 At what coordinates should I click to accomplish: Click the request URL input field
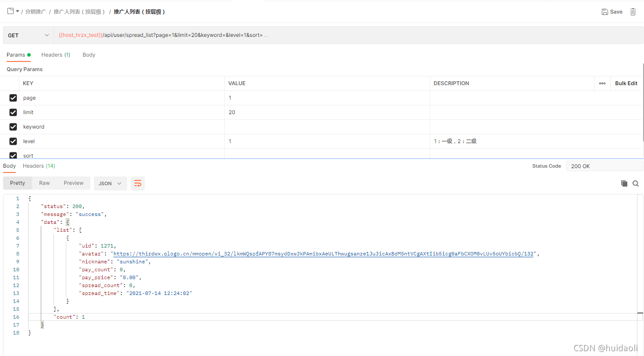[349, 35]
